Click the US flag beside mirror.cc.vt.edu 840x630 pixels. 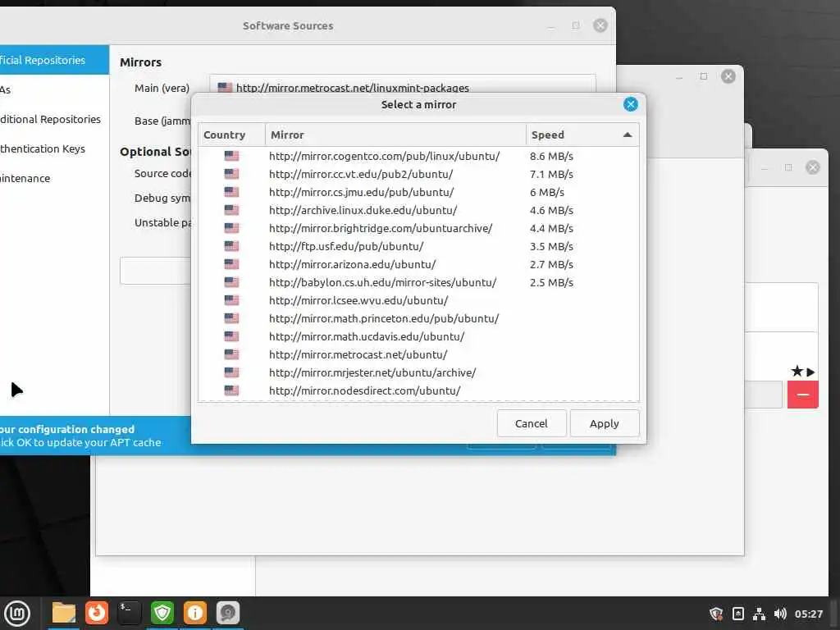tap(231, 174)
